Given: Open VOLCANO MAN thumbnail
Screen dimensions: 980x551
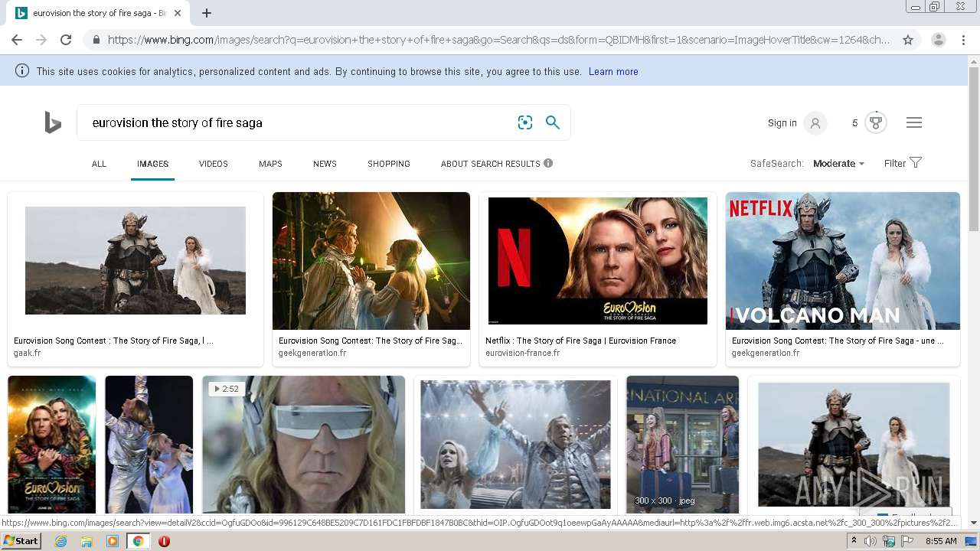Looking at the screenshot, I should (x=843, y=261).
